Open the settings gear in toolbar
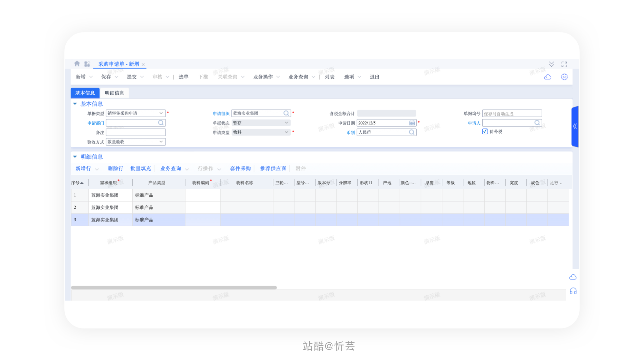 click(564, 77)
